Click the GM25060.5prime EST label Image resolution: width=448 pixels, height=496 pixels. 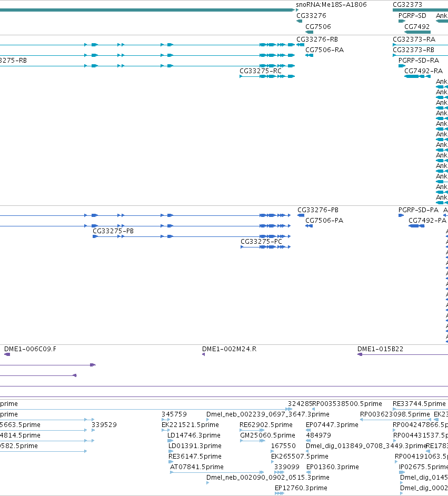[267, 435]
